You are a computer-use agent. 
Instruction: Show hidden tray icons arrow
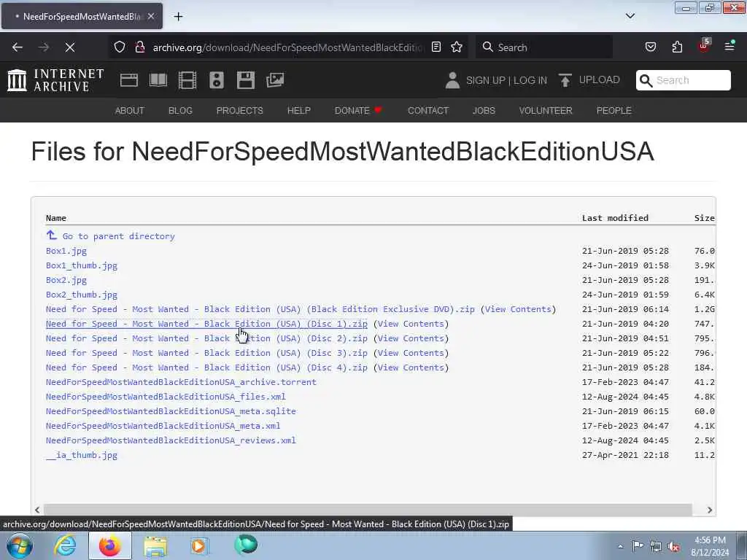(620, 547)
